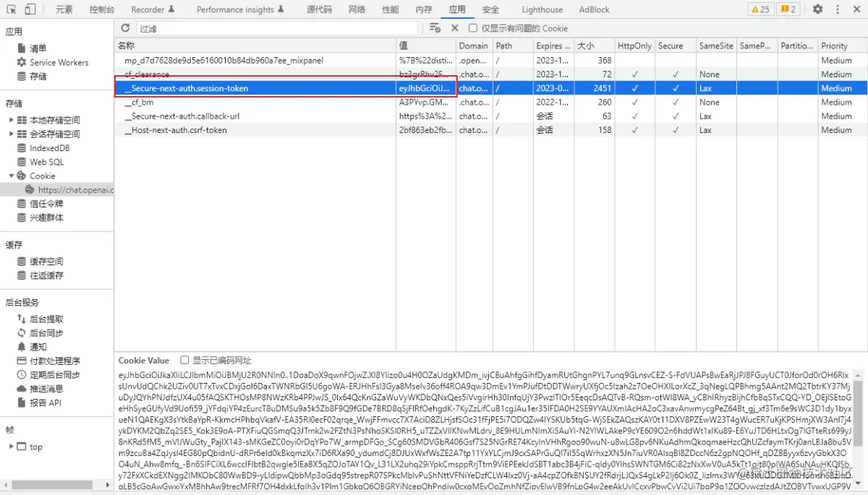Open 报告 API in the sidebar
This screenshot has height=495, width=868.
pos(45,403)
